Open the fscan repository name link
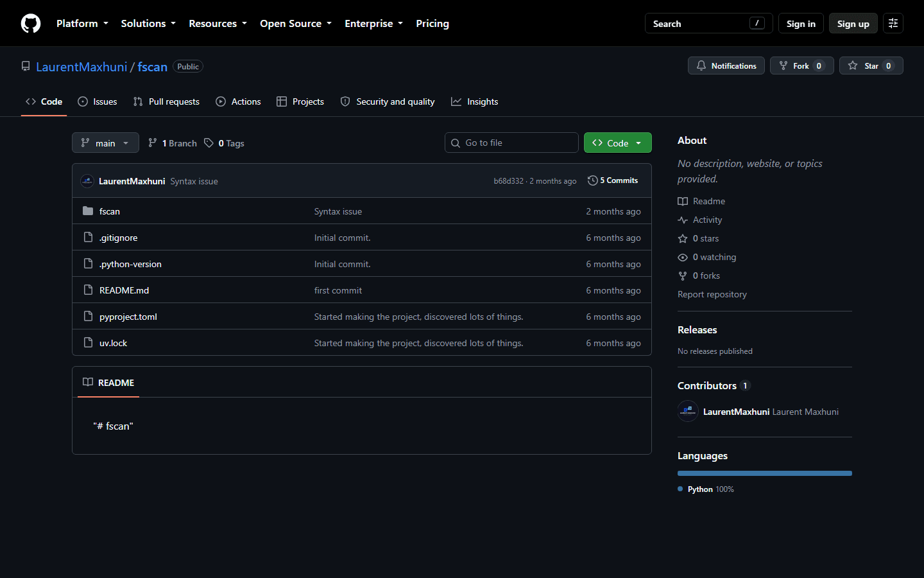The width and height of the screenshot is (924, 578). (152, 67)
